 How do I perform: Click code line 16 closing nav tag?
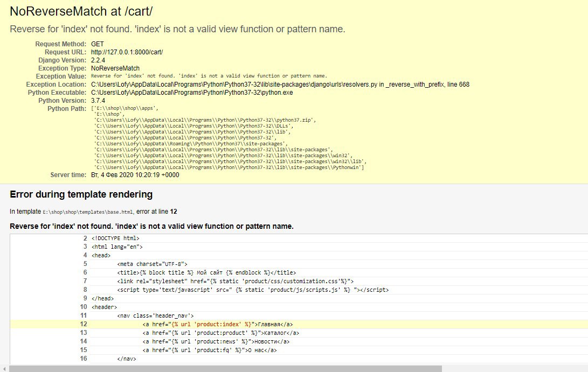click(127, 359)
